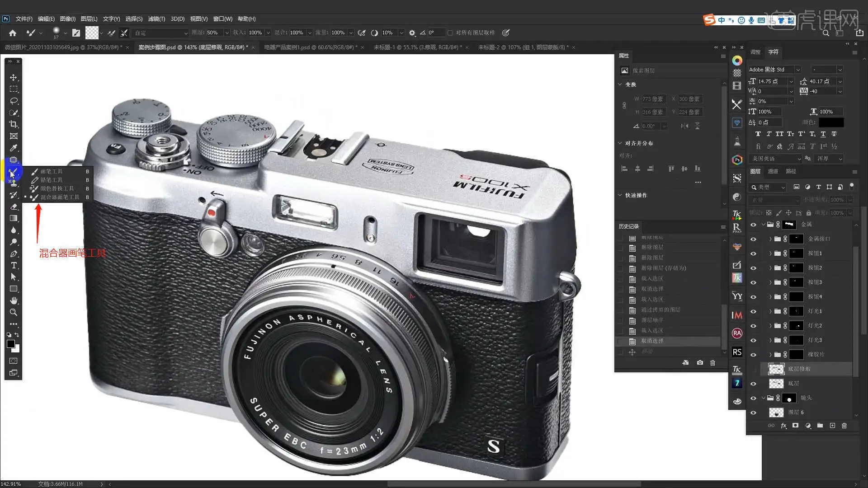Collapse the 变换 section in Properties
Viewport: 868px width, 488px height.
(x=620, y=84)
